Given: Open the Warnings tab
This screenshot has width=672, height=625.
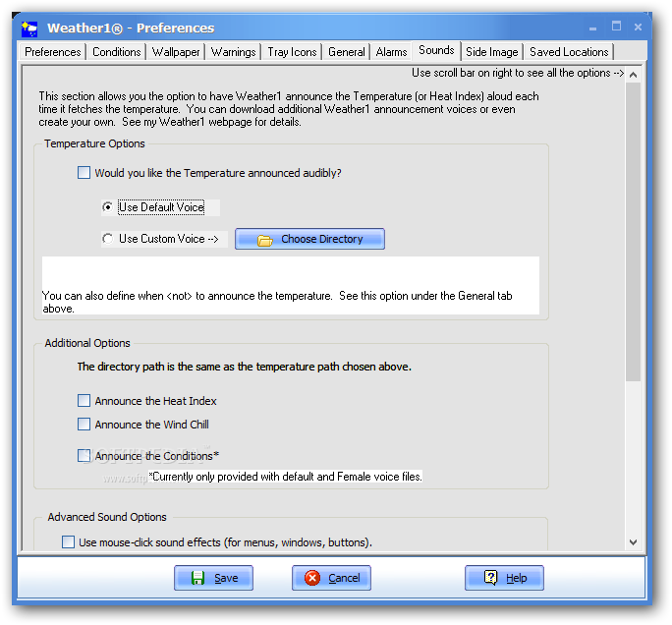Looking at the screenshot, I should [233, 52].
